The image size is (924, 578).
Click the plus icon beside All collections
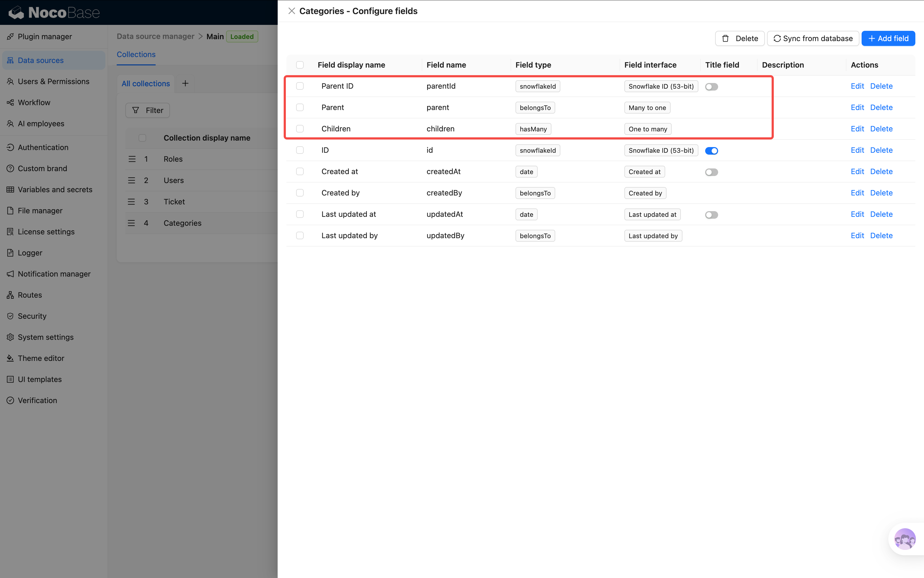click(x=185, y=83)
